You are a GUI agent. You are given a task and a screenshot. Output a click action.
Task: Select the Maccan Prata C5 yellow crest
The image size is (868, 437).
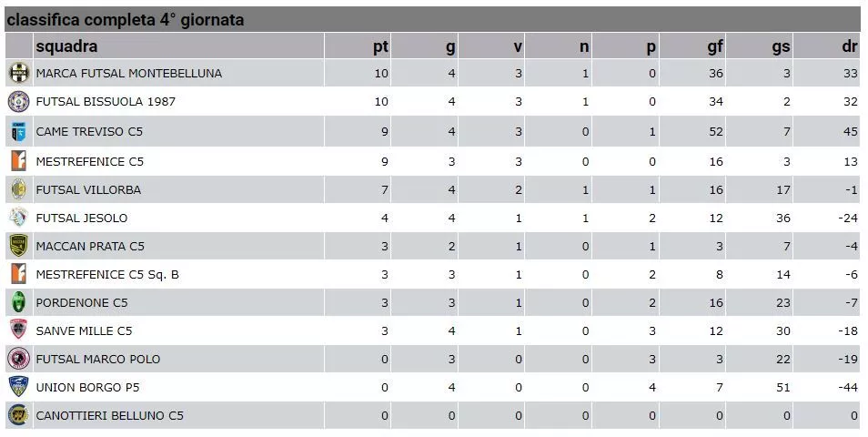click(19, 246)
